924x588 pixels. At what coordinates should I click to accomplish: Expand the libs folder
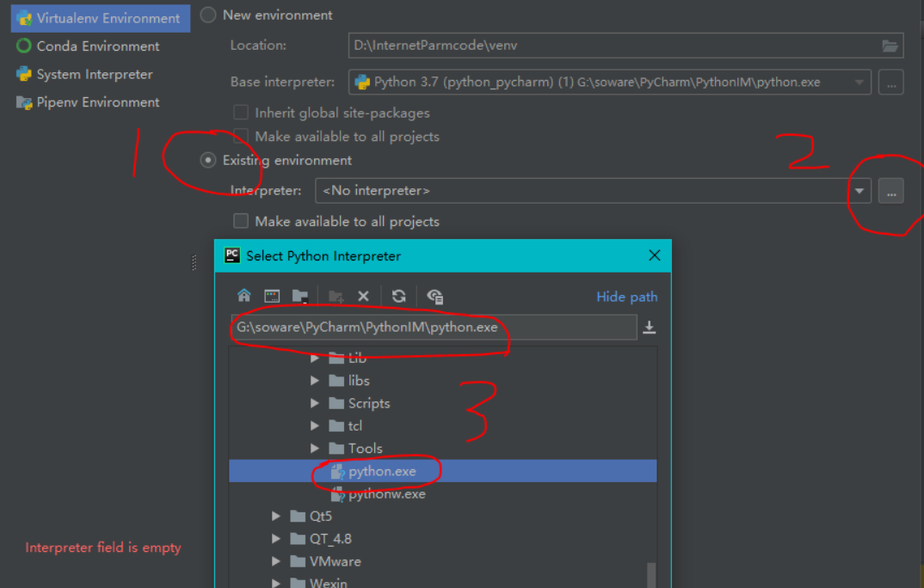[x=315, y=381]
